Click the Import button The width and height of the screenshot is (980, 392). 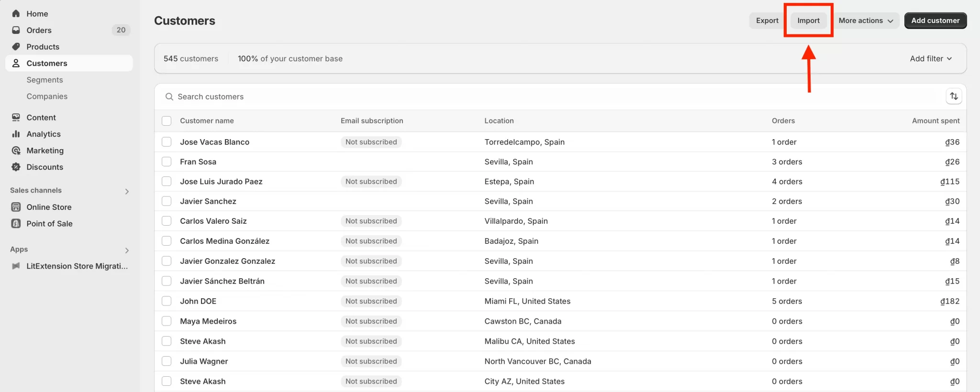tap(808, 21)
